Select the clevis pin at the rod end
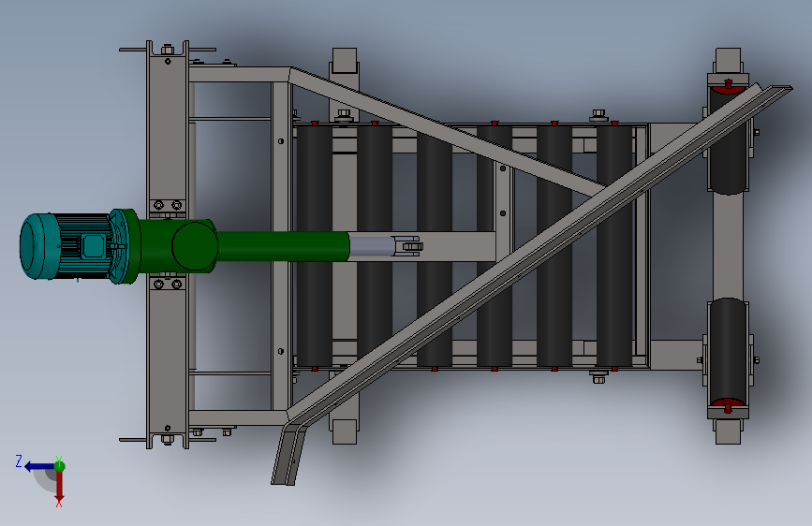Screen dimensions: 812x526 click(413, 246)
